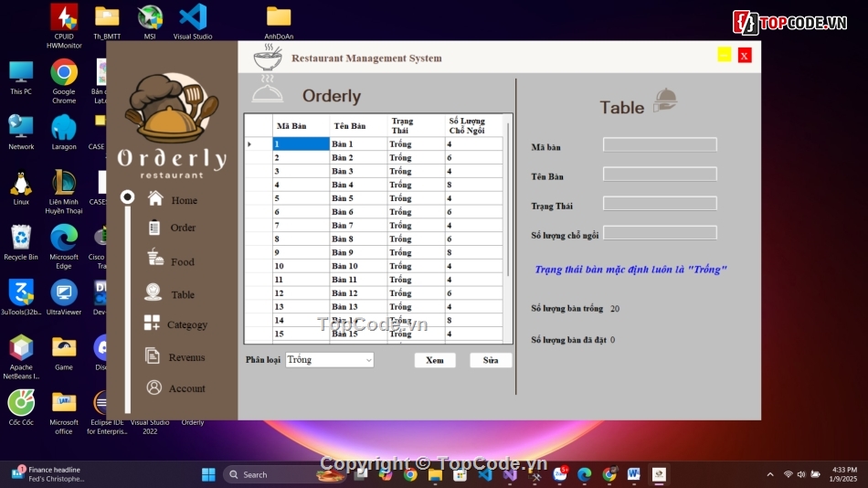Click the Home house icon

[155, 198]
